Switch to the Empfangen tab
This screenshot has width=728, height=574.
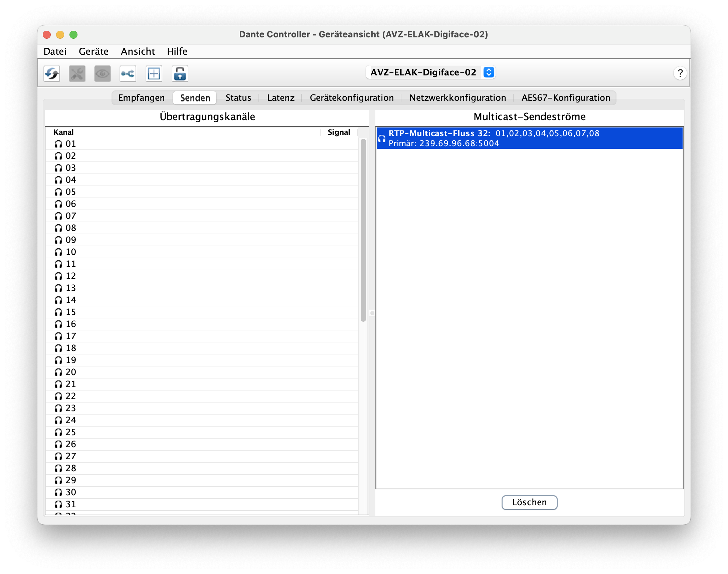pos(141,98)
